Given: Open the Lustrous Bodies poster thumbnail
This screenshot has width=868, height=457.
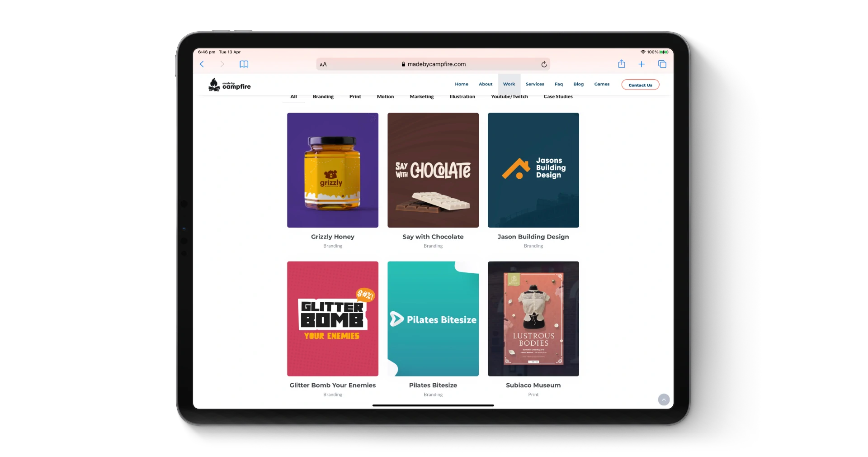Looking at the screenshot, I should coord(533,319).
